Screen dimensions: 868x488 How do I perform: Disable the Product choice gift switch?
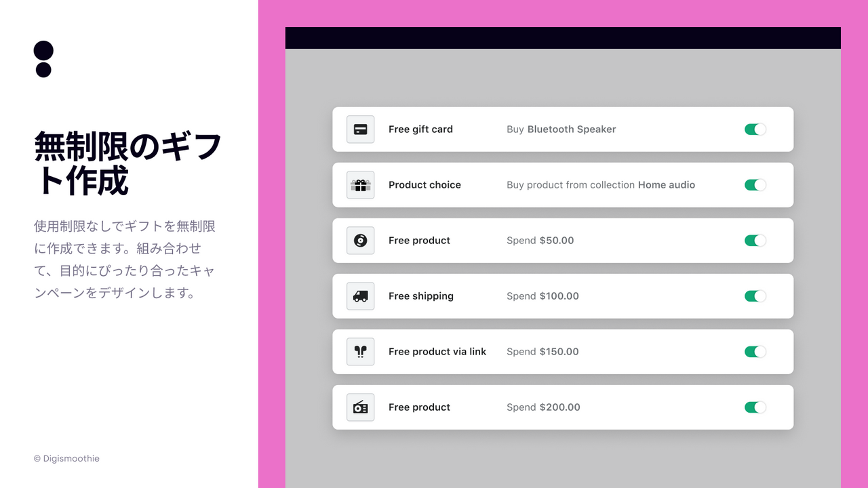point(755,185)
